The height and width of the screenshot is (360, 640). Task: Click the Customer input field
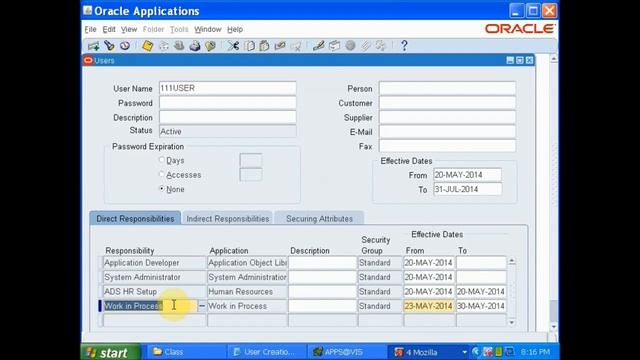(x=447, y=103)
